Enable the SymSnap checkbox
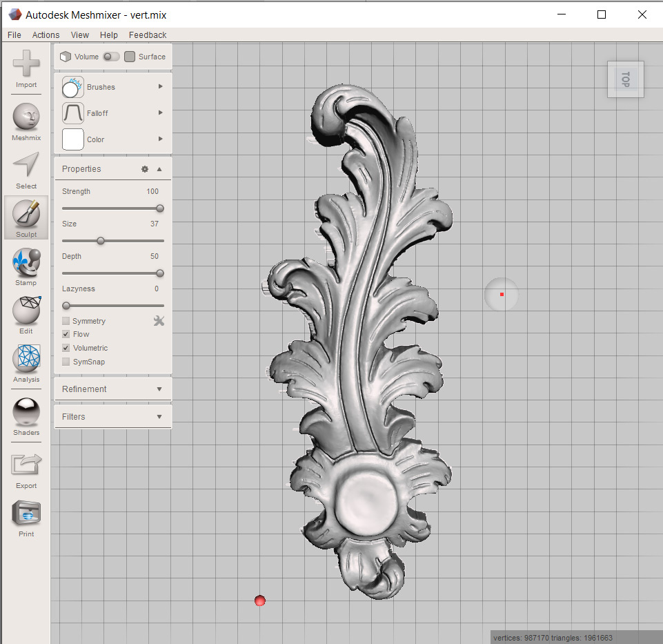 click(x=66, y=362)
